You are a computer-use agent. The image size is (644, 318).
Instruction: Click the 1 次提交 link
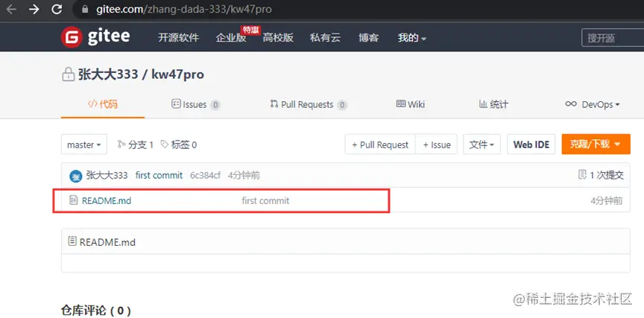coord(601,175)
